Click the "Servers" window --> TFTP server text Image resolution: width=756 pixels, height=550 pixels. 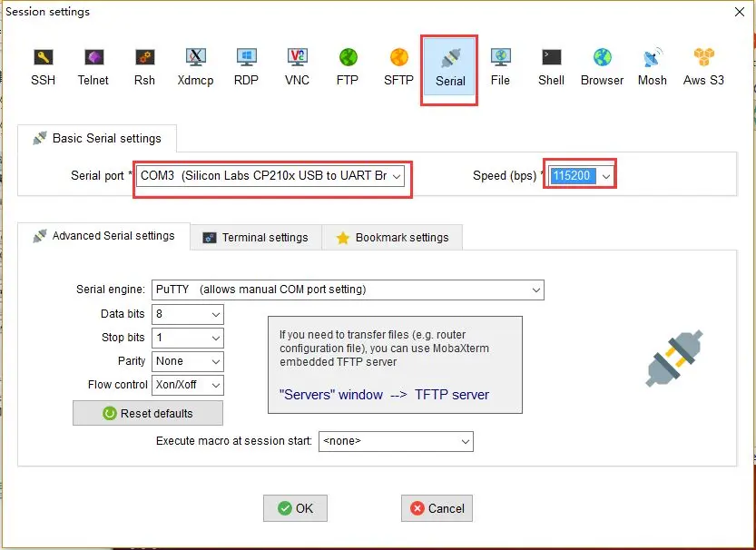tap(384, 395)
